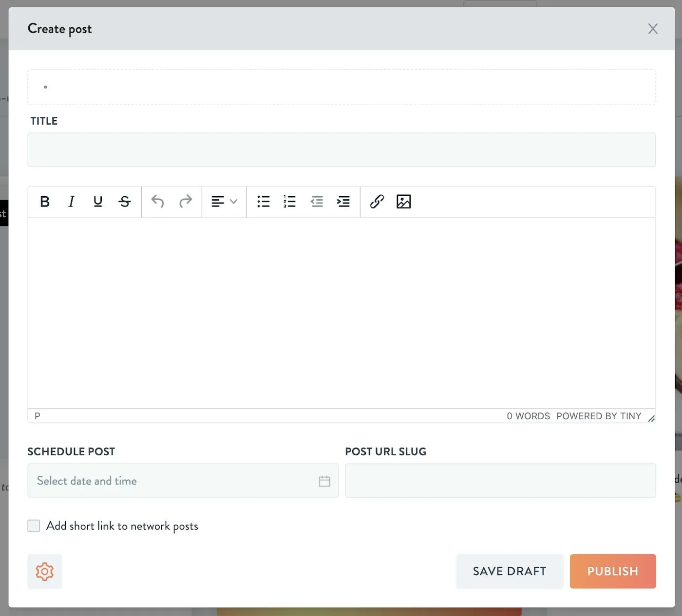
Task: Close the Create post dialog
Action: [653, 29]
